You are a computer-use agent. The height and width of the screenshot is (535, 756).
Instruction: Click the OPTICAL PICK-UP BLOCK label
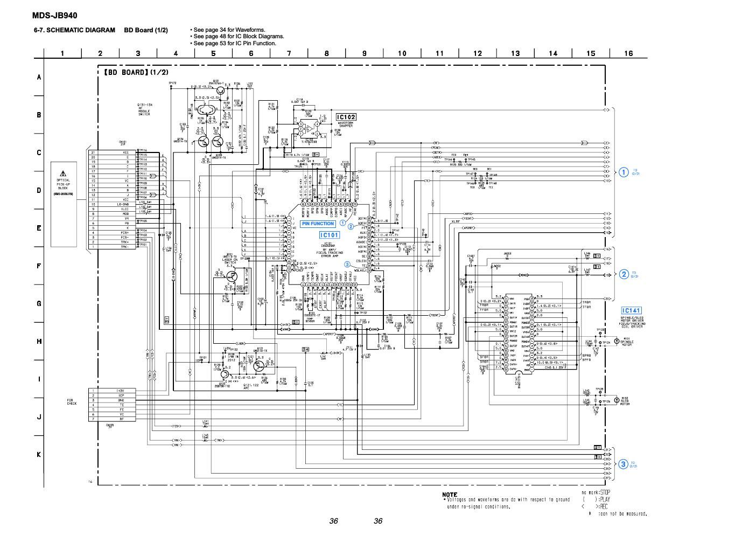[64, 184]
